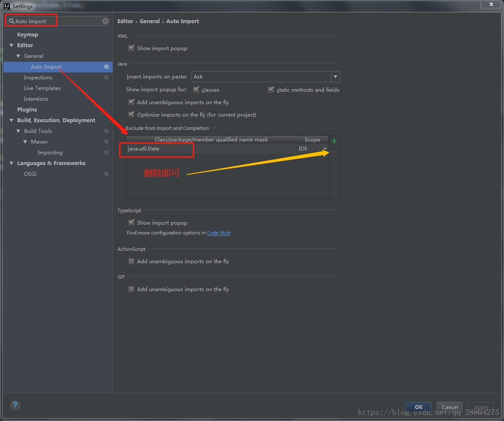Click the help question mark icon
504x421 pixels.
pos(15,405)
